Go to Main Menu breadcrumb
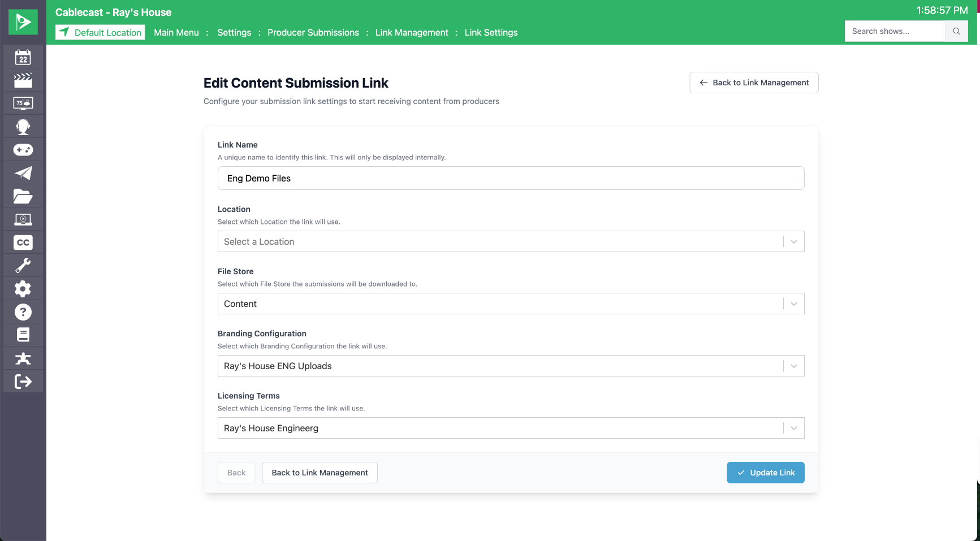The image size is (980, 541). coord(176,32)
